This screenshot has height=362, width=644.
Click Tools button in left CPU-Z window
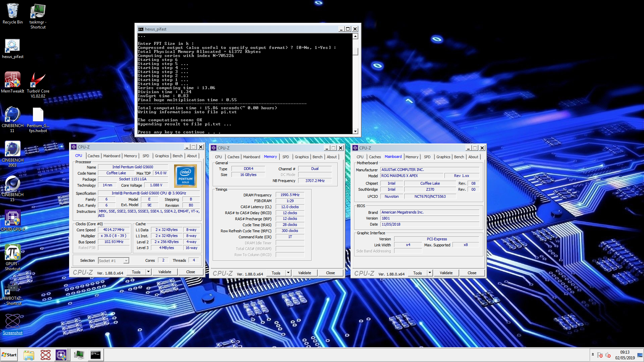tap(136, 272)
